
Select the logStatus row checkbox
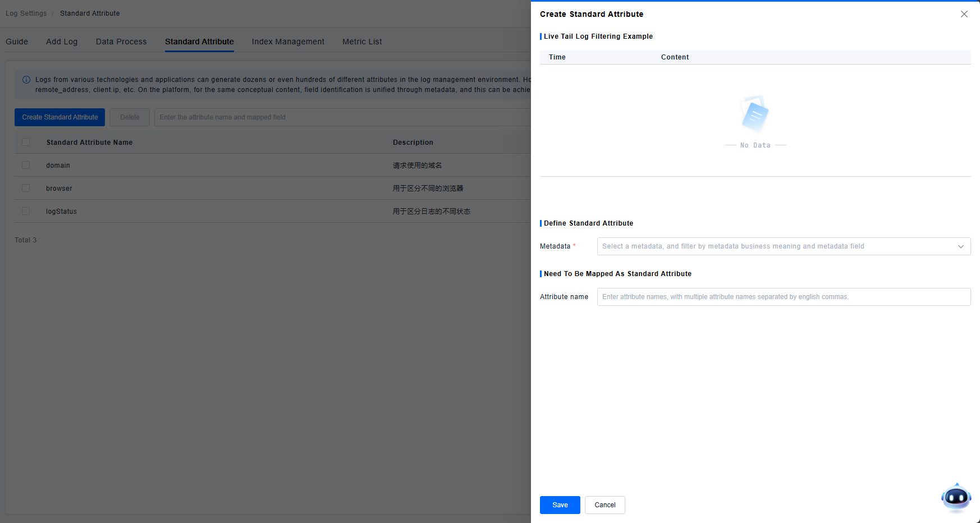tap(26, 211)
